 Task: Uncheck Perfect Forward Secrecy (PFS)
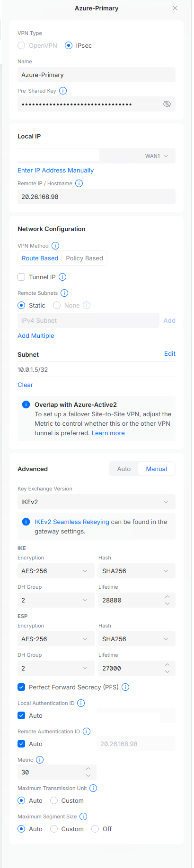21,687
